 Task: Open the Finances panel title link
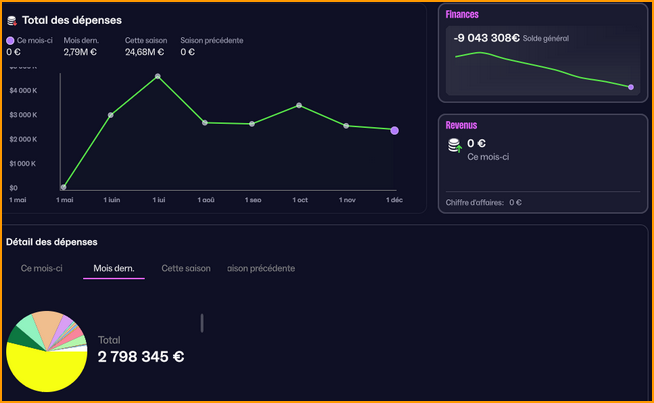[x=462, y=15]
